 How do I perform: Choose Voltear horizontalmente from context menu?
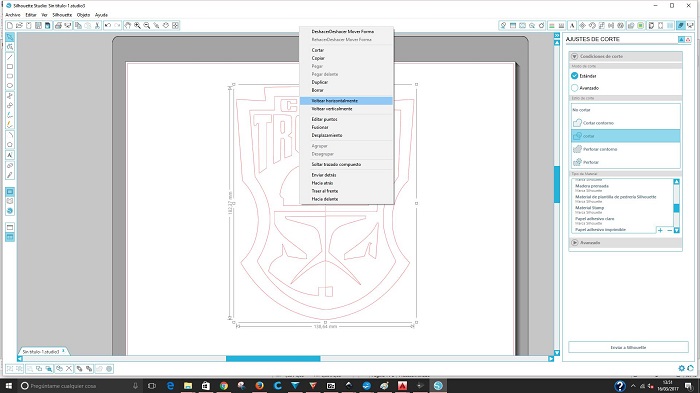pyautogui.click(x=346, y=101)
